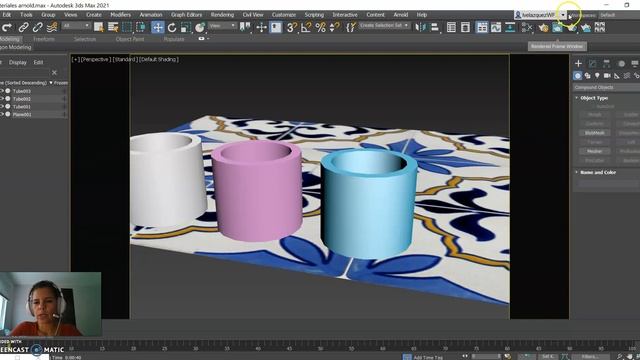Open the Rendered Frame Window icon
640x360 pixels.
tap(557, 27)
